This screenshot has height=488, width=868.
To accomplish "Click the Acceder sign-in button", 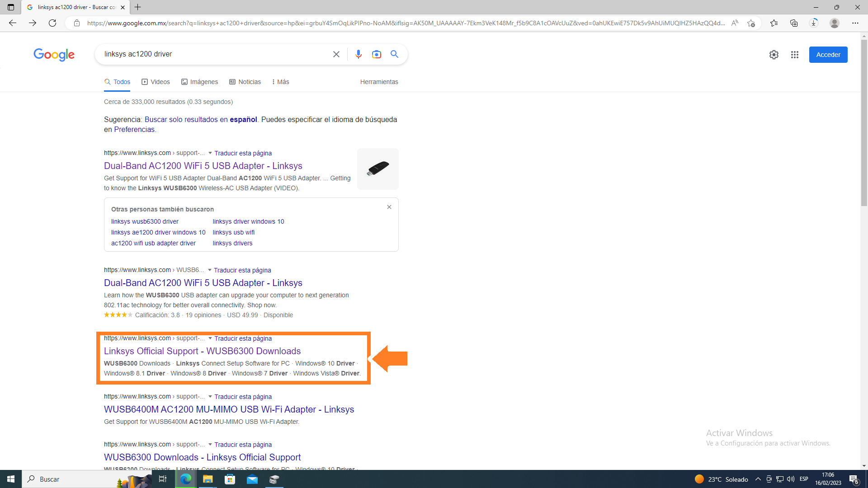I will (828, 55).
